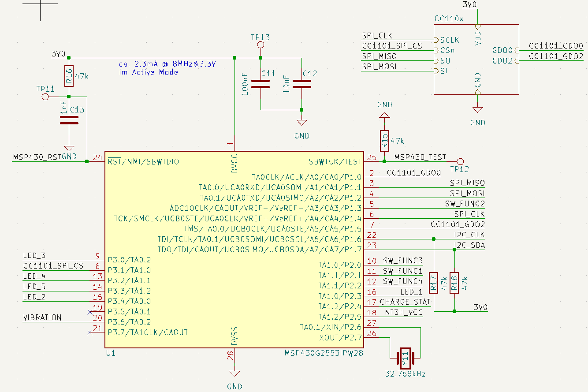Select the LED_3 net label
The width and height of the screenshot is (588, 392).
(x=34, y=255)
